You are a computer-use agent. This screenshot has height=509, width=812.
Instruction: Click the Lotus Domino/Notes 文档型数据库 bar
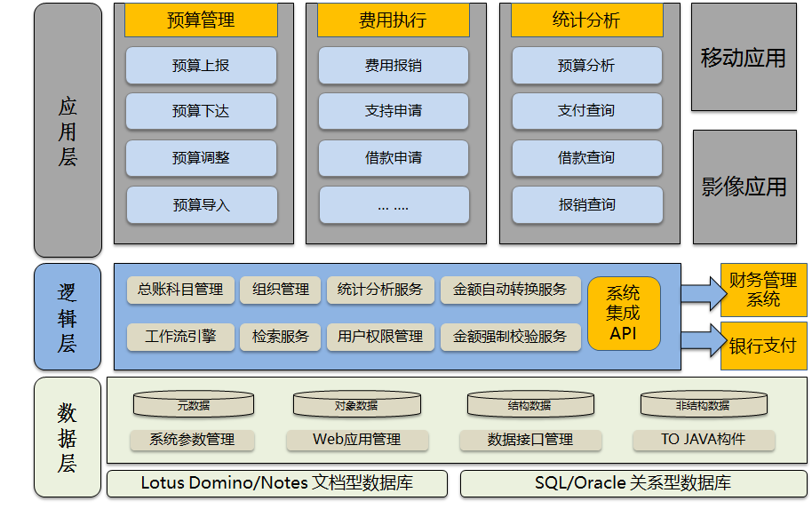tap(277, 483)
